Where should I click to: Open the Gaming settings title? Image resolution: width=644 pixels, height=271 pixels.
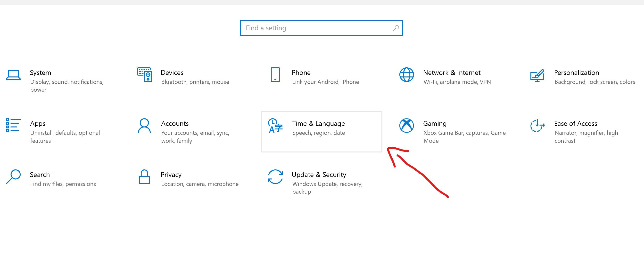point(435,124)
